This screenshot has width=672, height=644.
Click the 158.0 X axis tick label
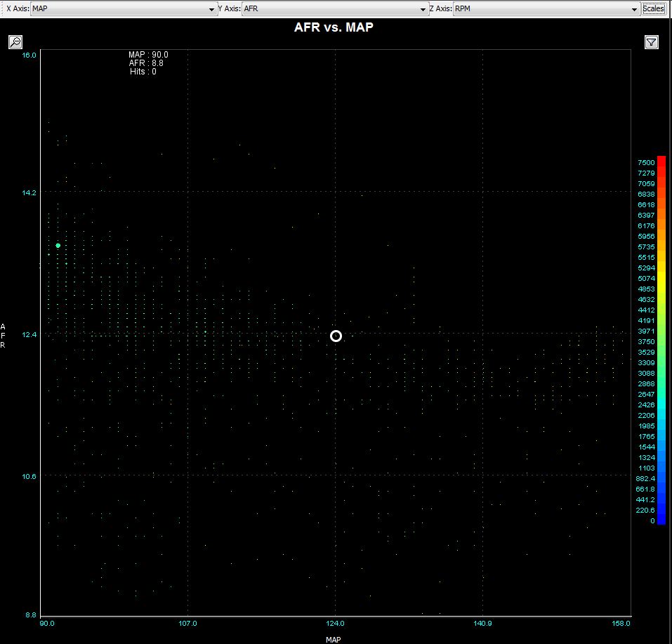point(621,623)
